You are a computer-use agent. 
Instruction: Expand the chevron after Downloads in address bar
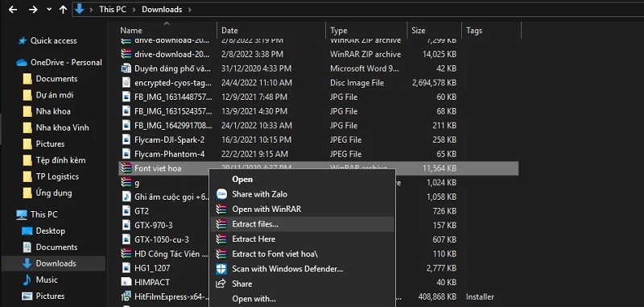click(189, 10)
